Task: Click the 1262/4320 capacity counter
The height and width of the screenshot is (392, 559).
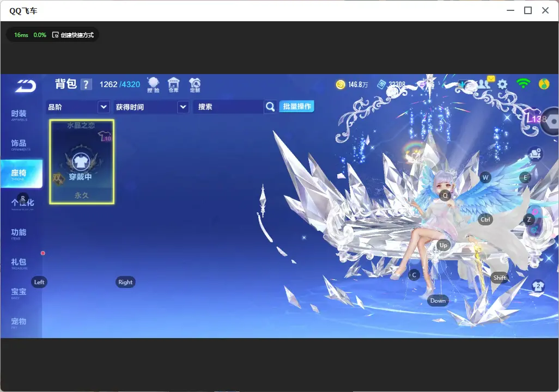Action: point(120,84)
